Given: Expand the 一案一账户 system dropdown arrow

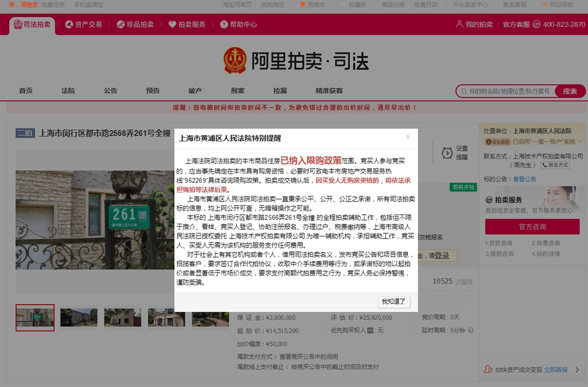Looking at the screenshot, I should [x=580, y=142].
